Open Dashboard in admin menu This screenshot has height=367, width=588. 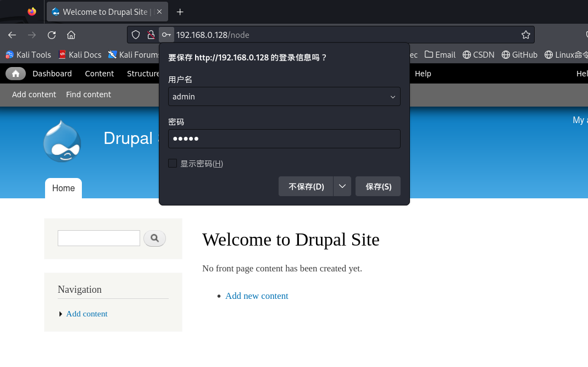click(52, 74)
